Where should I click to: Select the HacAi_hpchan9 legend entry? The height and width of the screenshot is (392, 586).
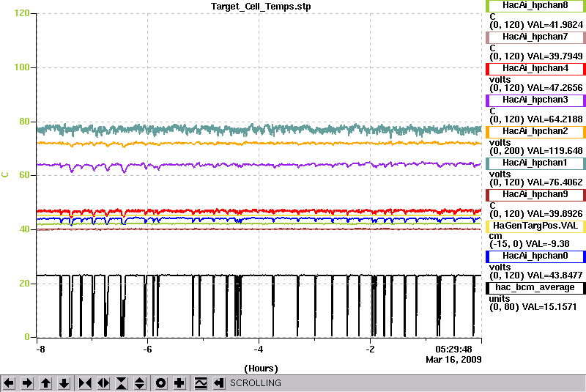[x=535, y=195]
